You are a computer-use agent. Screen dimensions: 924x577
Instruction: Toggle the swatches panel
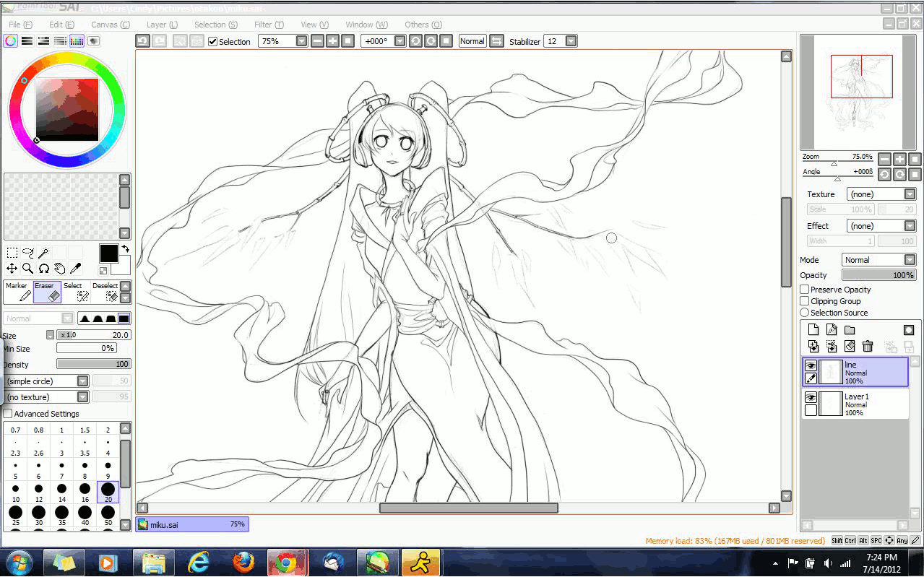pyautogui.click(x=77, y=41)
